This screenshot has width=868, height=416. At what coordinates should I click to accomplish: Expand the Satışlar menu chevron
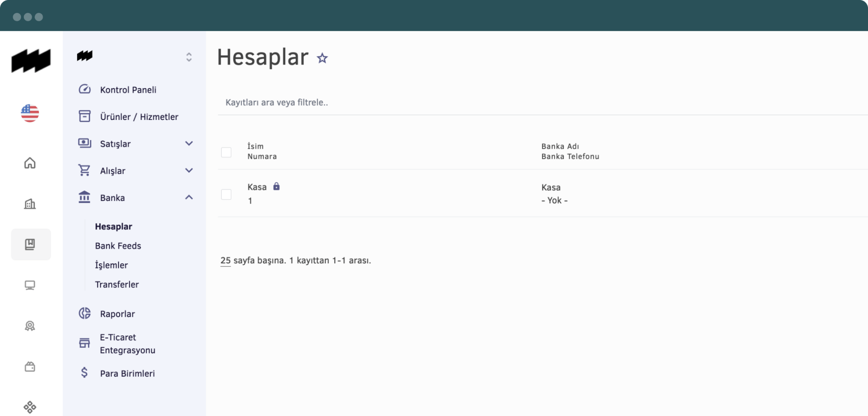(x=189, y=143)
